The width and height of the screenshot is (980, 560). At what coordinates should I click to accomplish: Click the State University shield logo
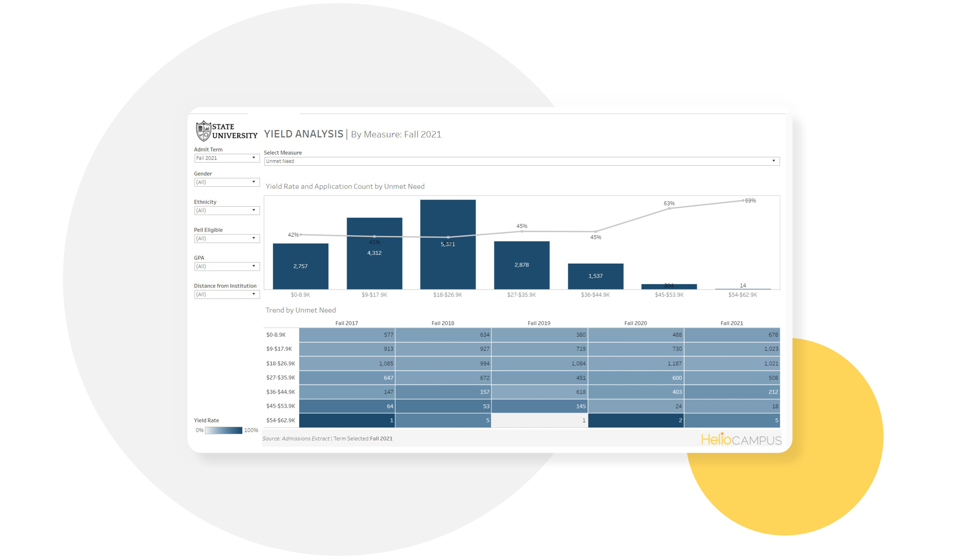[204, 131]
